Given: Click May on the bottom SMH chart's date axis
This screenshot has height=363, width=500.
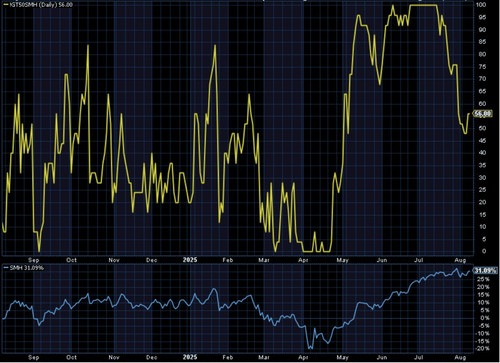Looking at the screenshot, I should [x=342, y=357].
